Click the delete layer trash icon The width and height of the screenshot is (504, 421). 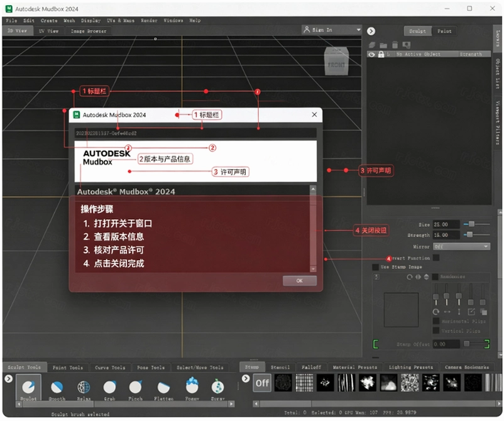pos(395,45)
